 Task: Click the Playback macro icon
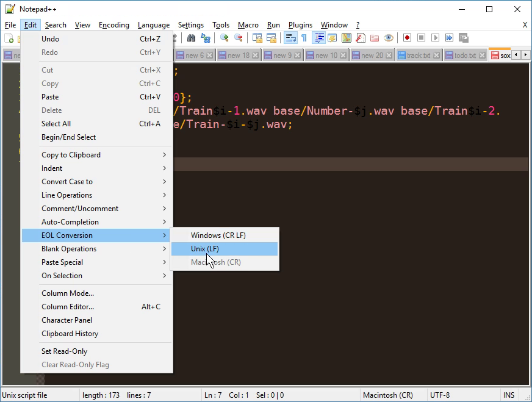pyautogui.click(x=436, y=38)
